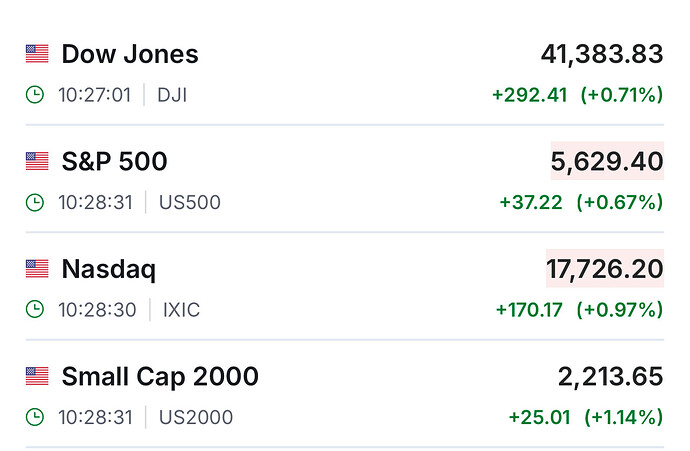Click the Small Cap 2000 price 2,213.65

pos(610,377)
